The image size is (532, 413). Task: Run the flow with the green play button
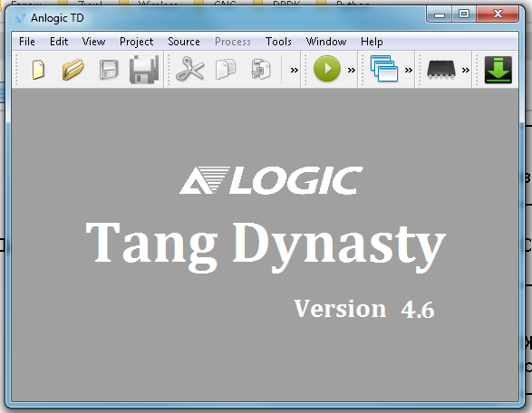[327, 69]
